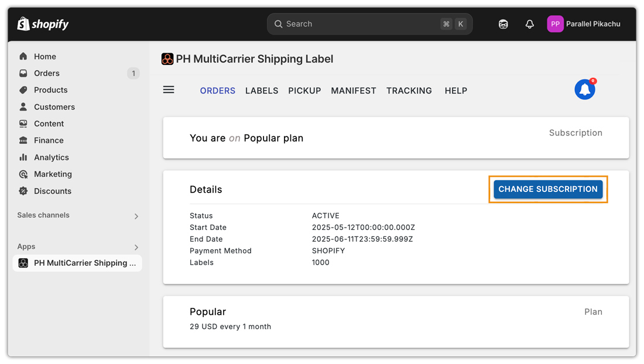Click '29 USD every 1 month' text
Image resolution: width=644 pixels, height=364 pixels.
coord(231,327)
